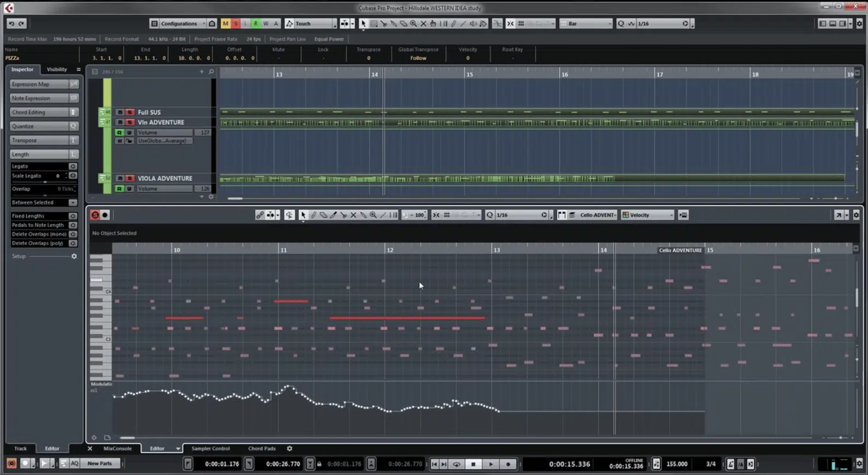Image resolution: width=868 pixels, height=475 pixels.
Task: Click the search magnifier icon in track list
Action: (x=211, y=72)
